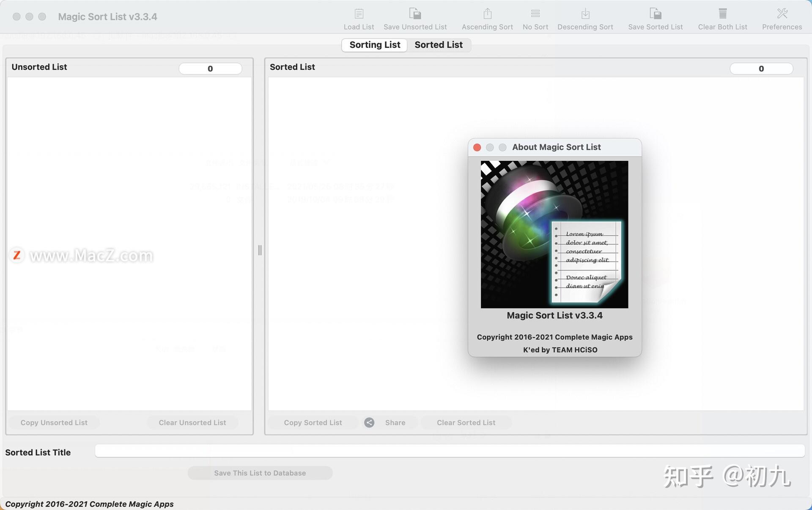Click inside the Unsorted List text area

[129, 244]
